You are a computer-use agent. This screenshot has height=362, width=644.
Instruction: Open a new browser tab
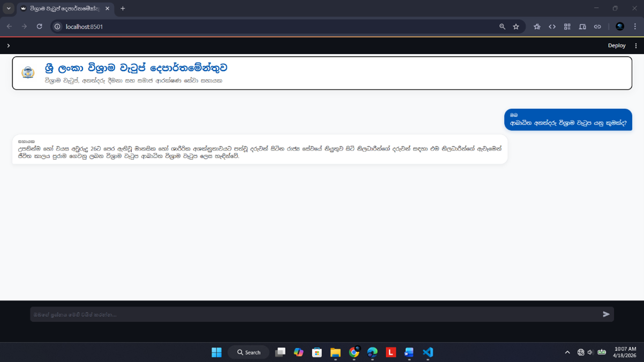[x=123, y=9]
